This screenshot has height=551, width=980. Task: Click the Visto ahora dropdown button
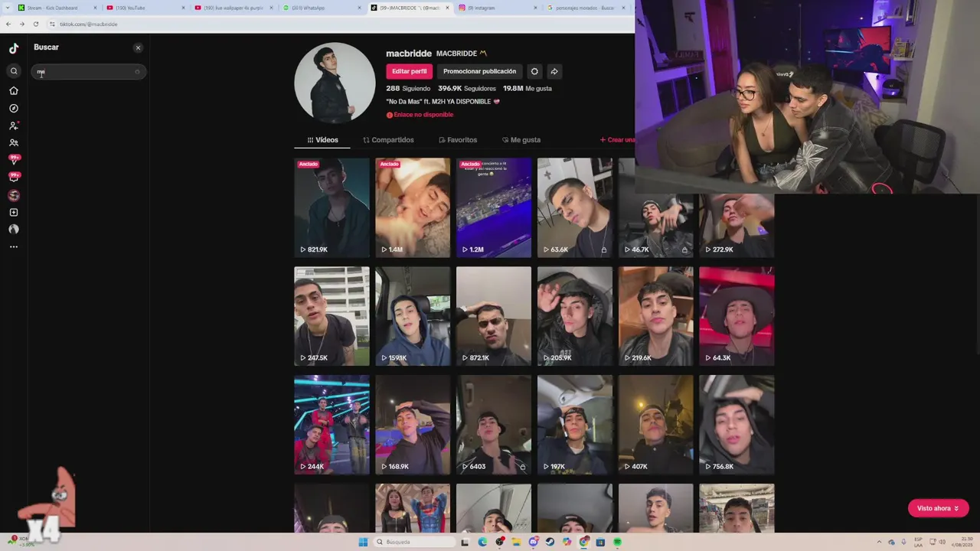point(938,508)
